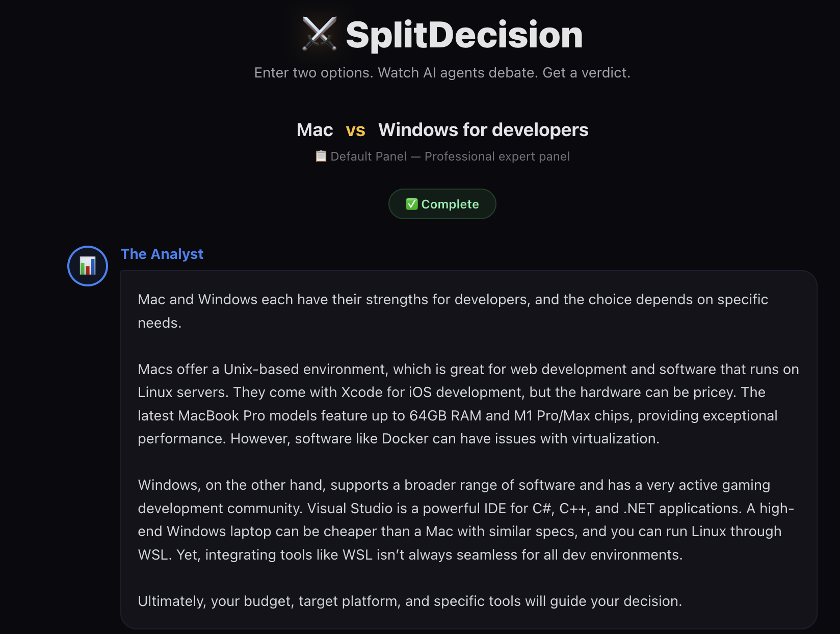Image resolution: width=840 pixels, height=634 pixels.
Task: Click the vs divider between the two options
Action: coord(356,130)
